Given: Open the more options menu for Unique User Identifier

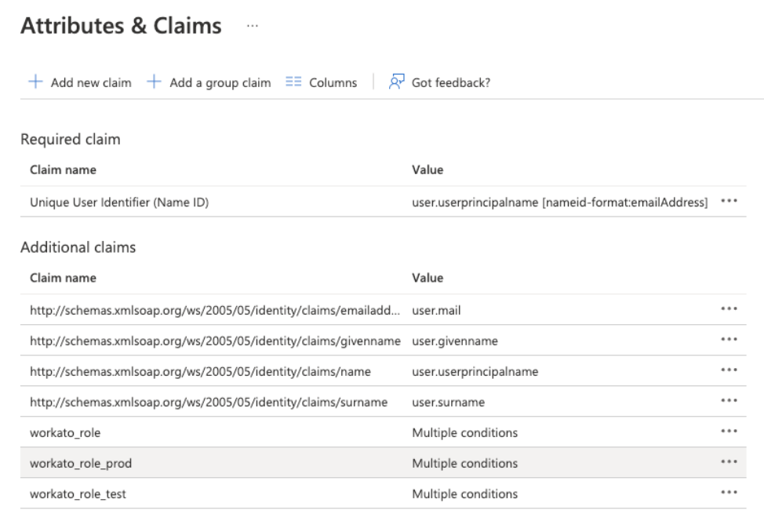Looking at the screenshot, I should click(729, 201).
